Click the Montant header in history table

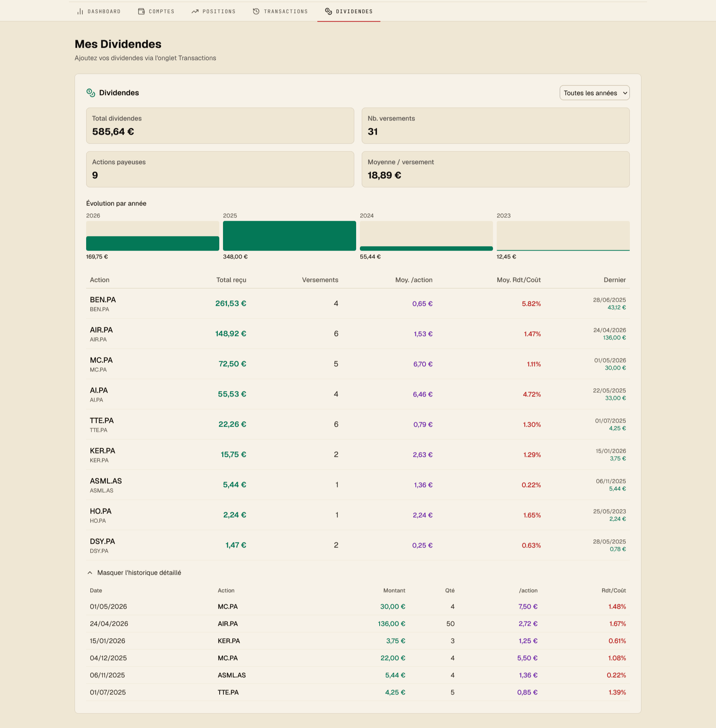click(x=394, y=590)
